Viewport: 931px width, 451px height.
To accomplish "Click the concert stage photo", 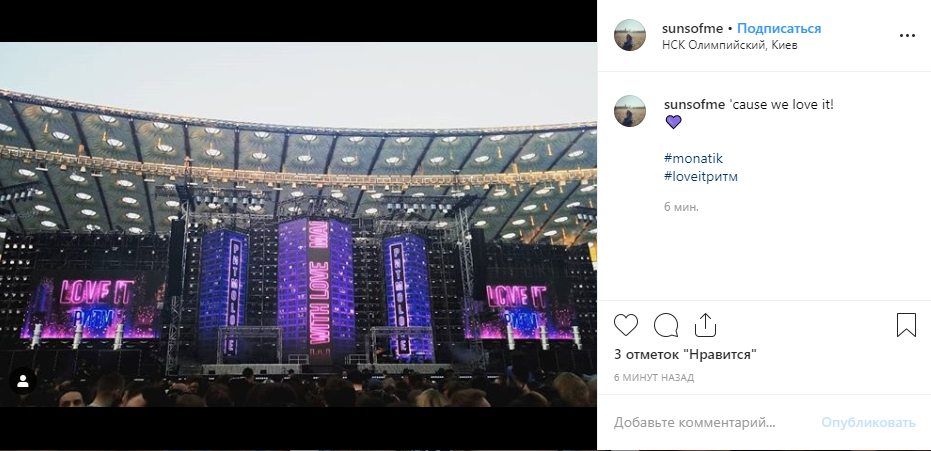I will 298,225.
